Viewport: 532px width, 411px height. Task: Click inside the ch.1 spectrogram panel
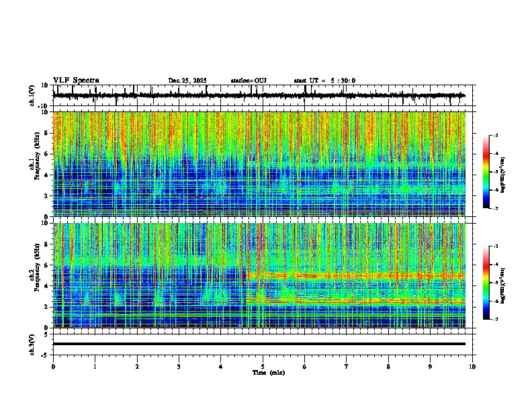tap(259, 164)
